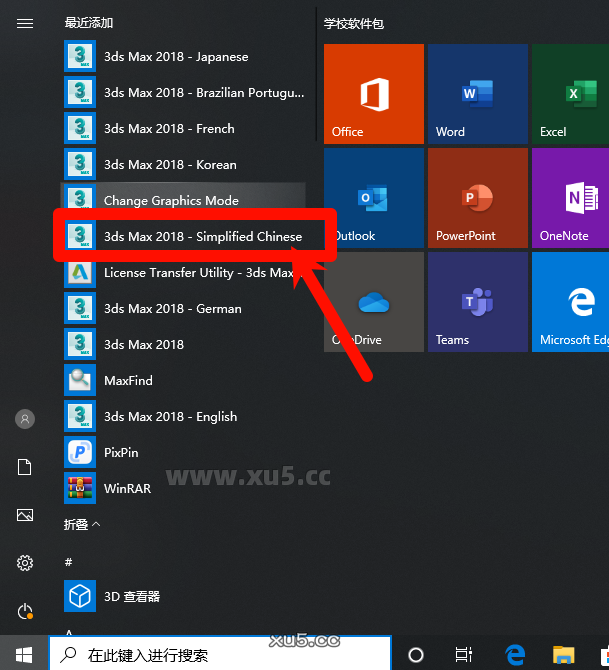Click the Windows Start button
The image size is (609, 670).
(x=24, y=655)
